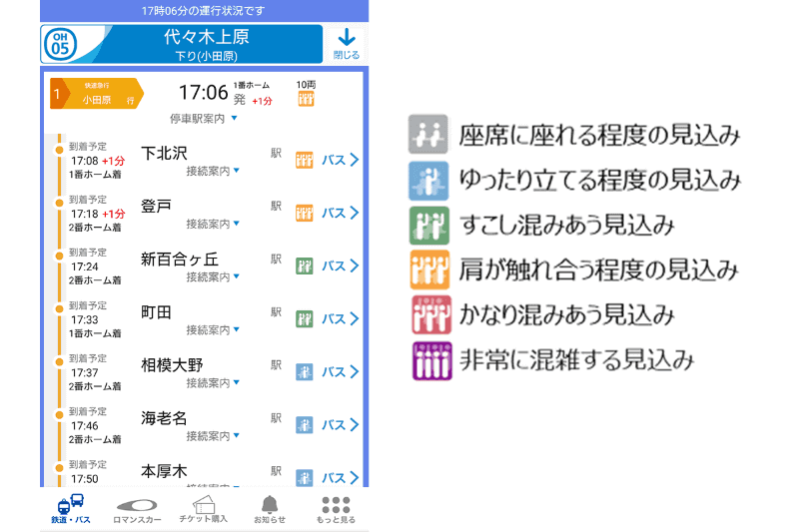The image size is (799, 532).
Task: Tap orange congestion icon in 下北沢 row
Action: [305, 160]
